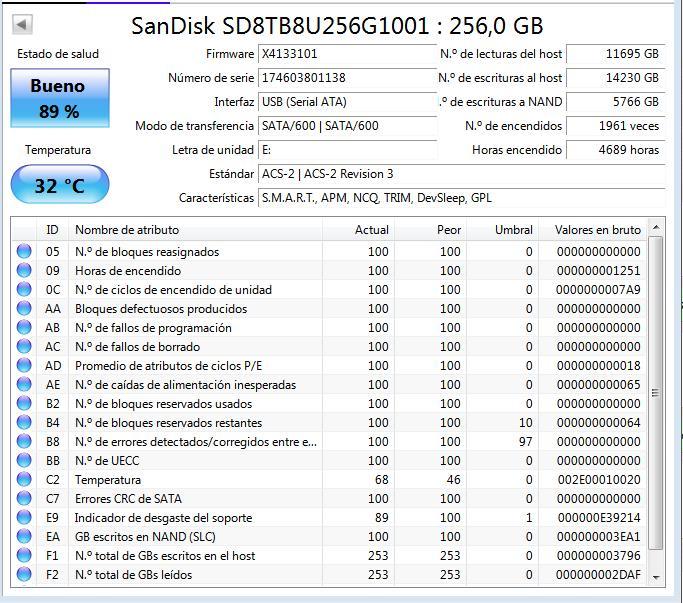Click the host reads value 11695 GB
Screen dimensions: 683x603
615,54
